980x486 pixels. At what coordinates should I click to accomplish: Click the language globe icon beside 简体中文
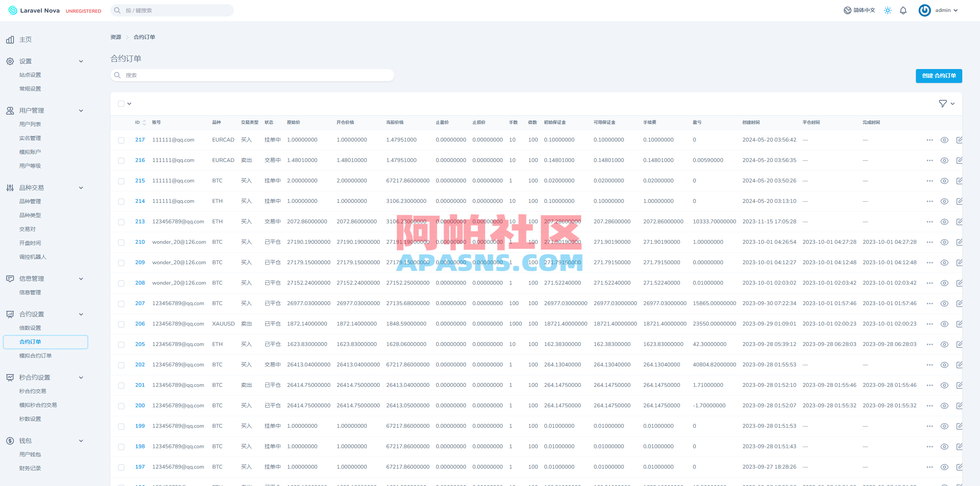click(847, 10)
